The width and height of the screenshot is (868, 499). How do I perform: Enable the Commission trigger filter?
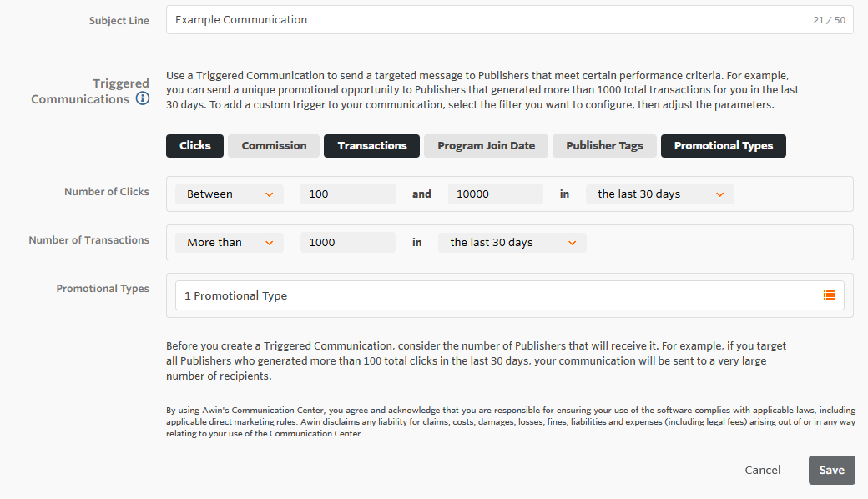coord(273,145)
